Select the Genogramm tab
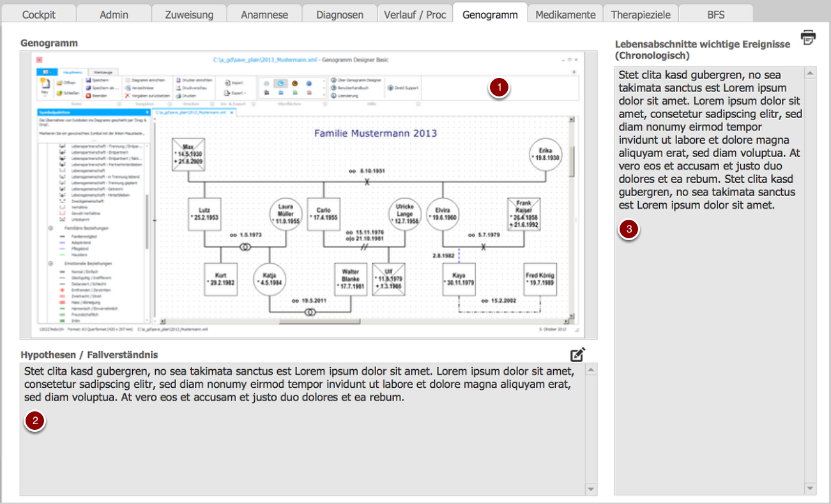 [490, 14]
